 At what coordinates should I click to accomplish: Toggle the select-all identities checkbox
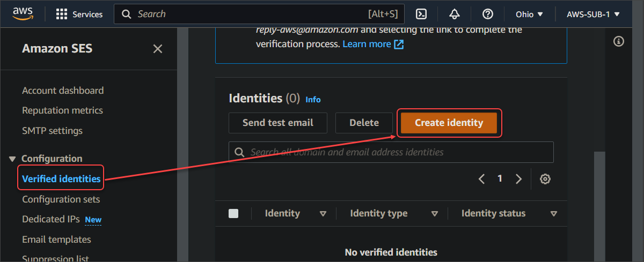point(233,213)
